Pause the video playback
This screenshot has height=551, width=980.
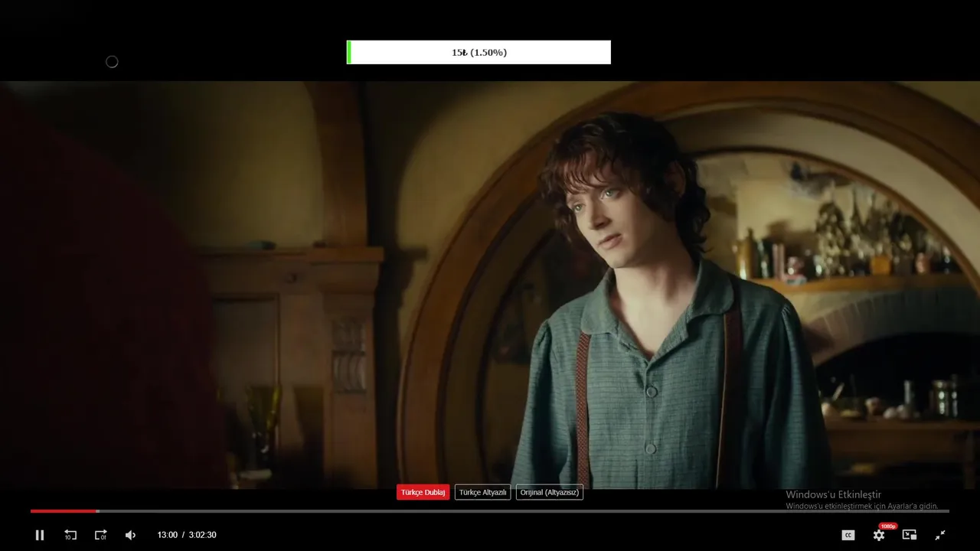(40, 535)
